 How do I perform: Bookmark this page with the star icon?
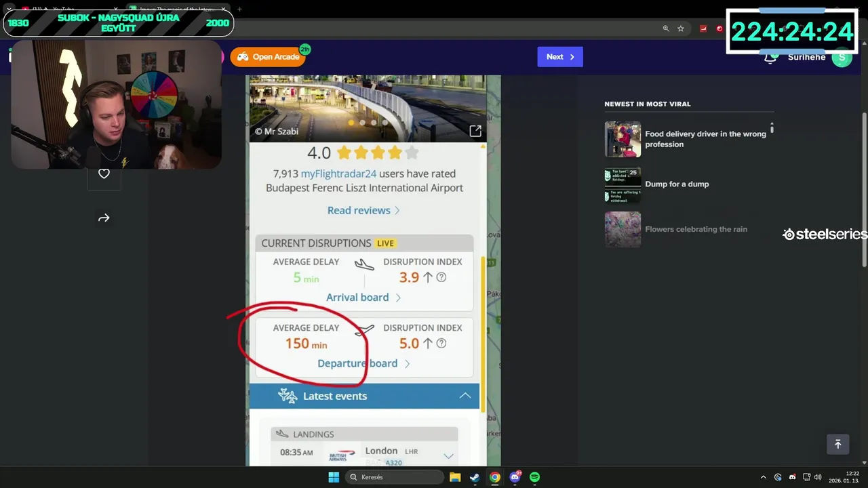pos(681,28)
